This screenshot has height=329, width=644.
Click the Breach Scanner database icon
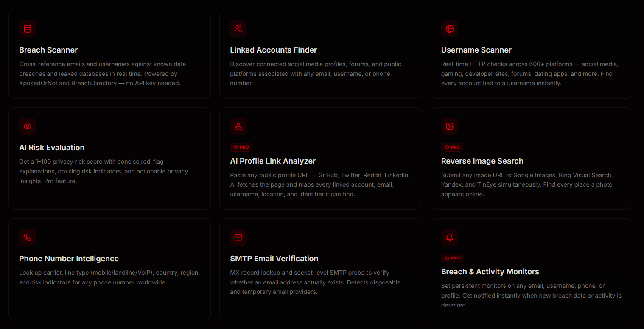click(x=27, y=28)
